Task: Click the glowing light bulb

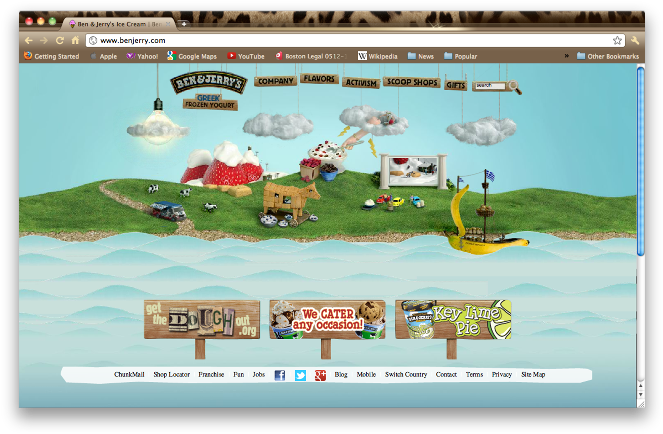Action: pyautogui.click(x=158, y=121)
